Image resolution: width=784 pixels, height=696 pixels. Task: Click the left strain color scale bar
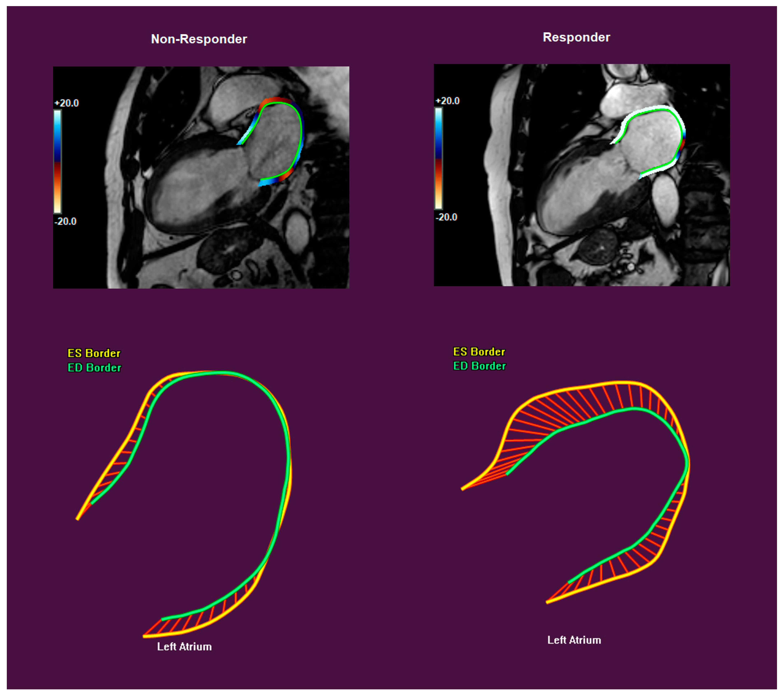click(x=57, y=161)
